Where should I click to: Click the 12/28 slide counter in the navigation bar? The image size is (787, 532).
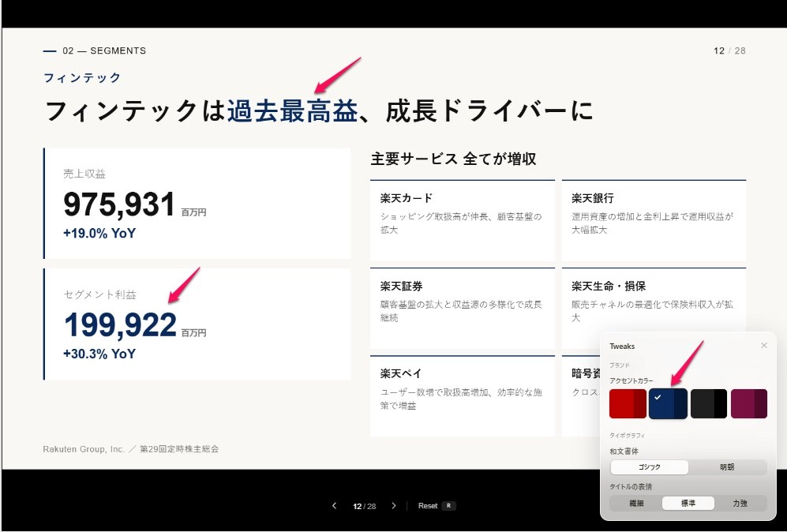(365, 506)
